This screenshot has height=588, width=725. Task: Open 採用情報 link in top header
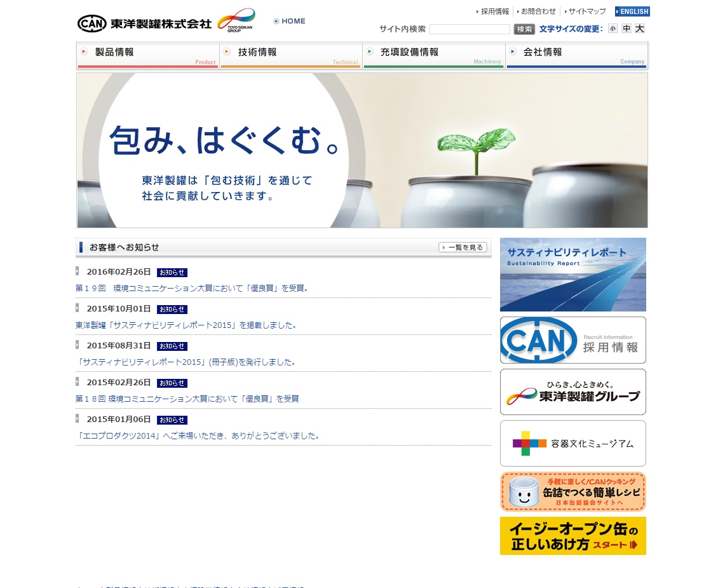pyautogui.click(x=493, y=11)
